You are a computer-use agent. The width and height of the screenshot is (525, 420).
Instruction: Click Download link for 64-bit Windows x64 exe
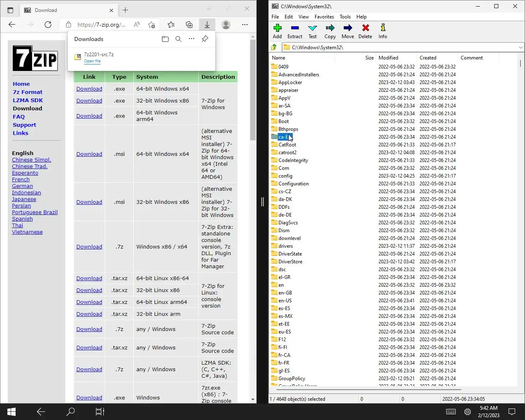tap(89, 89)
